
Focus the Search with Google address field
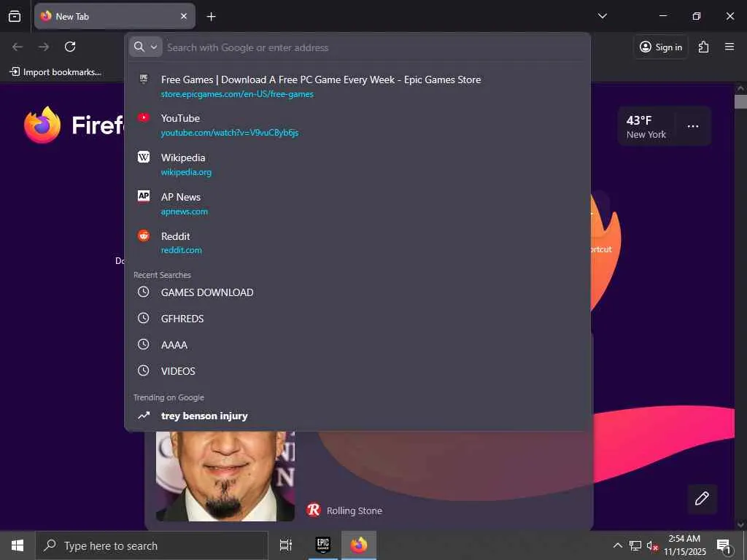pyautogui.click(x=374, y=47)
